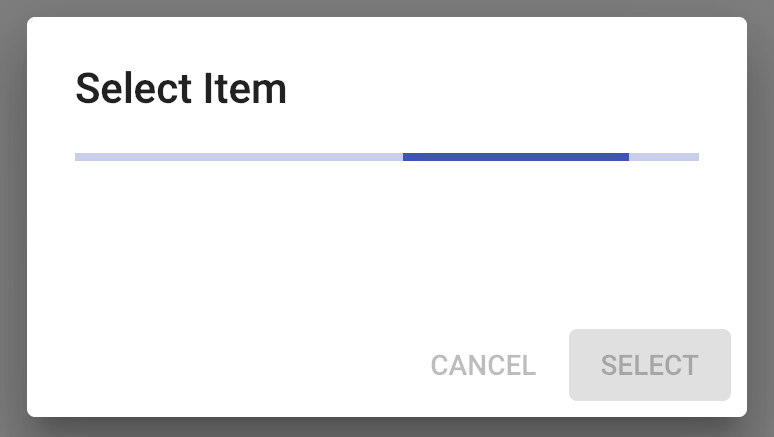Image resolution: width=774 pixels, height=437 pixels.
Task: Click the light track left of the loading indicator
Action: pos(238,157)
